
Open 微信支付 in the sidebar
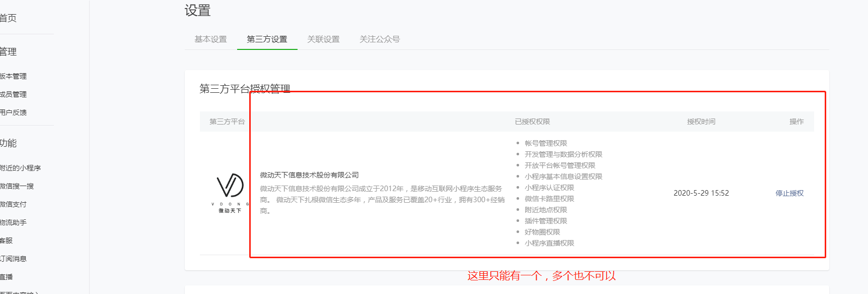coord(13,204)
